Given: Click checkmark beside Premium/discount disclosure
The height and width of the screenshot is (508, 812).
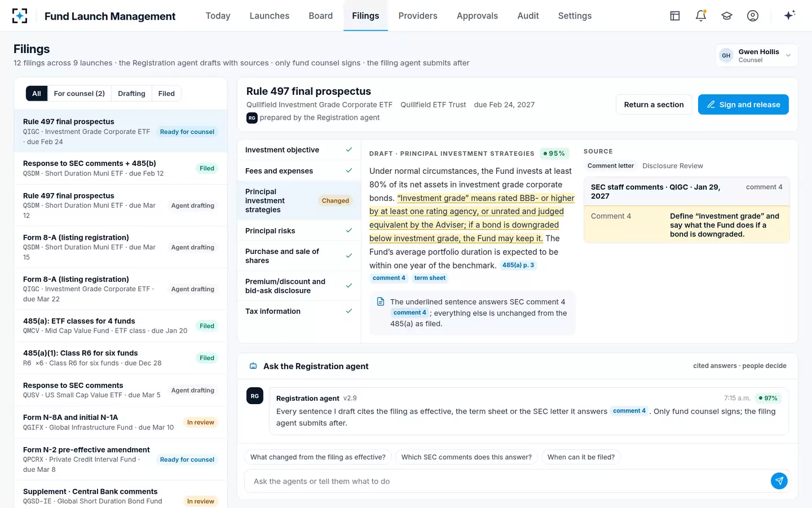Looking at the screenshot, I should tap(349, 286).
